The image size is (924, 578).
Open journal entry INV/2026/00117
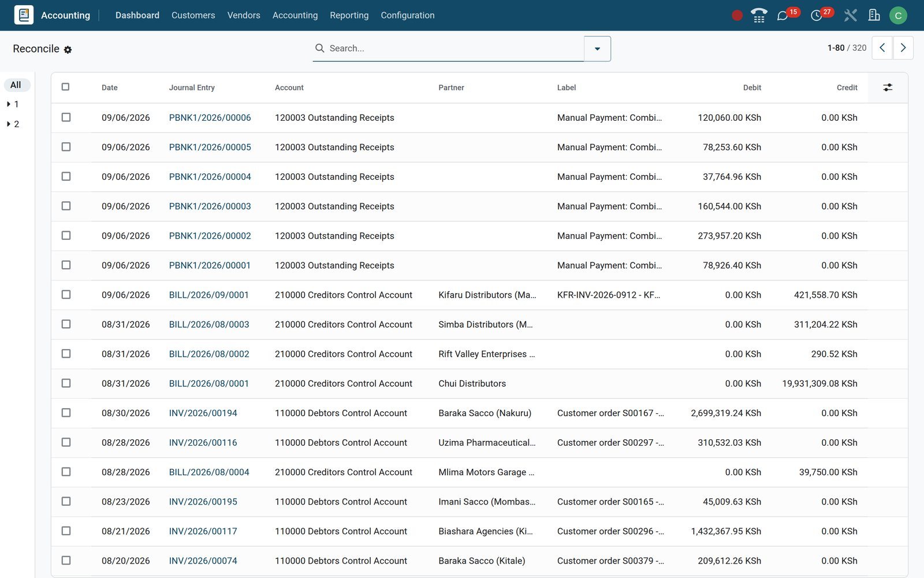[x=203, y=531]
